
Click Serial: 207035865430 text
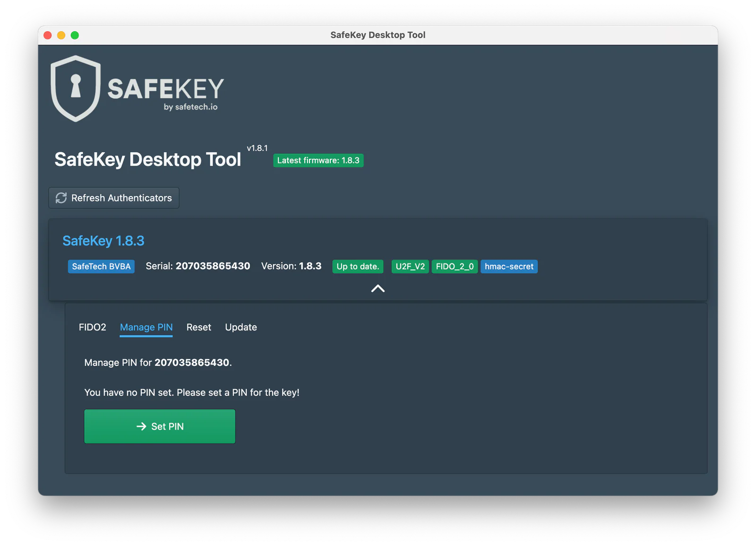(198, 266)
